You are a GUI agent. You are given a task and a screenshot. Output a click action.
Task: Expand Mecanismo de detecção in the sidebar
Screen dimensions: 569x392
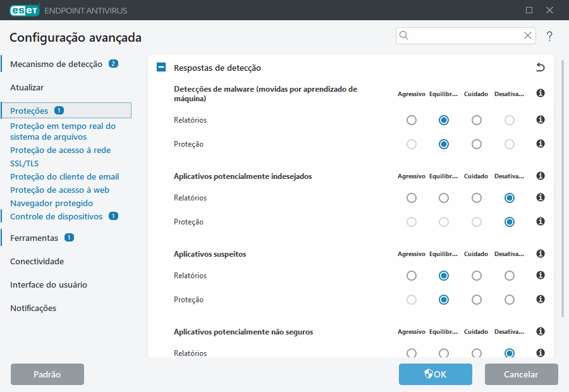pos(56,63)
